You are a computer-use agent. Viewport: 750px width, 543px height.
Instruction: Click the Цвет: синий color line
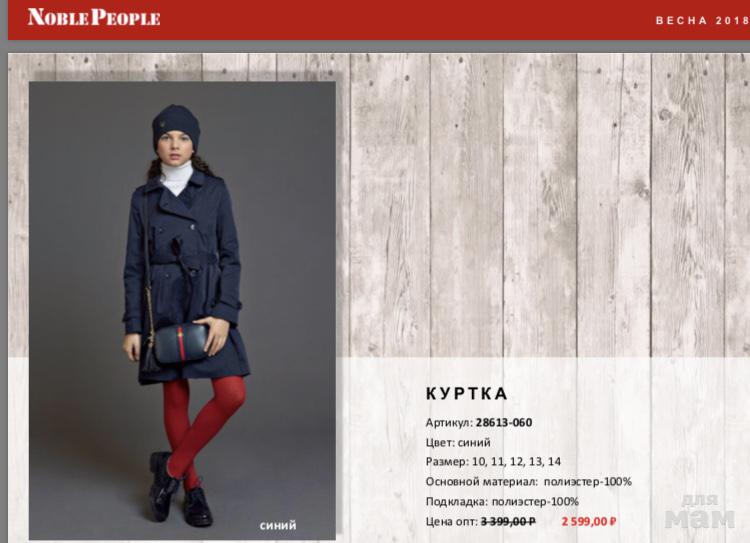point(458,443)
